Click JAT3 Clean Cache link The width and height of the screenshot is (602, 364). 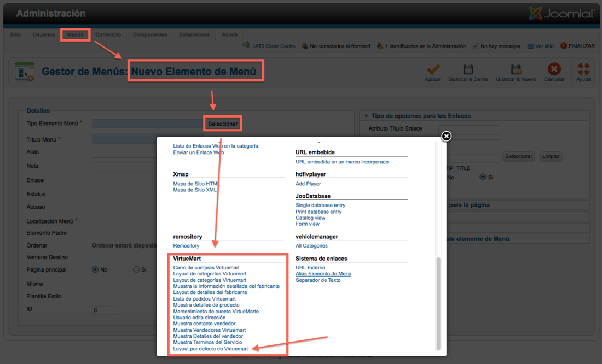pyautogui.click(x=273, y=46)
